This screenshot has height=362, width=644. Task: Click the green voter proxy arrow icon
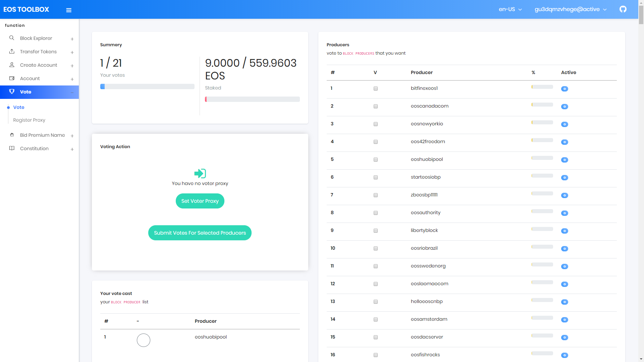(x=200, y=173)
